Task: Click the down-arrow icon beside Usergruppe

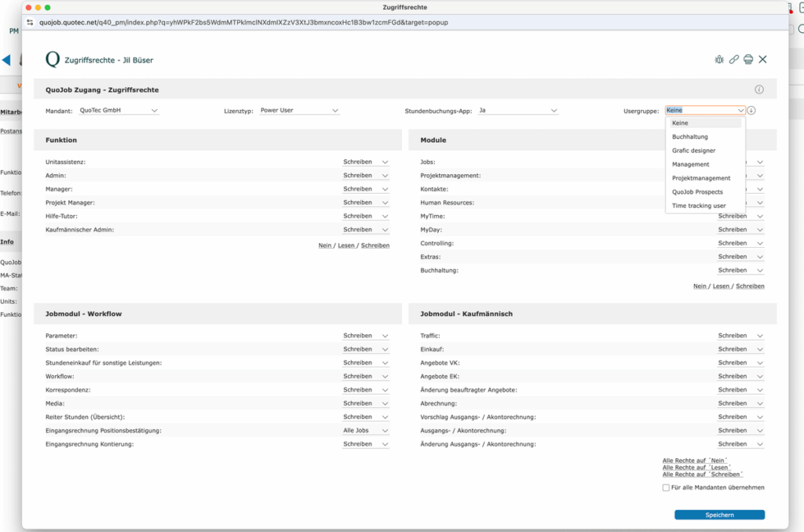Action: [x=751, y=111]
